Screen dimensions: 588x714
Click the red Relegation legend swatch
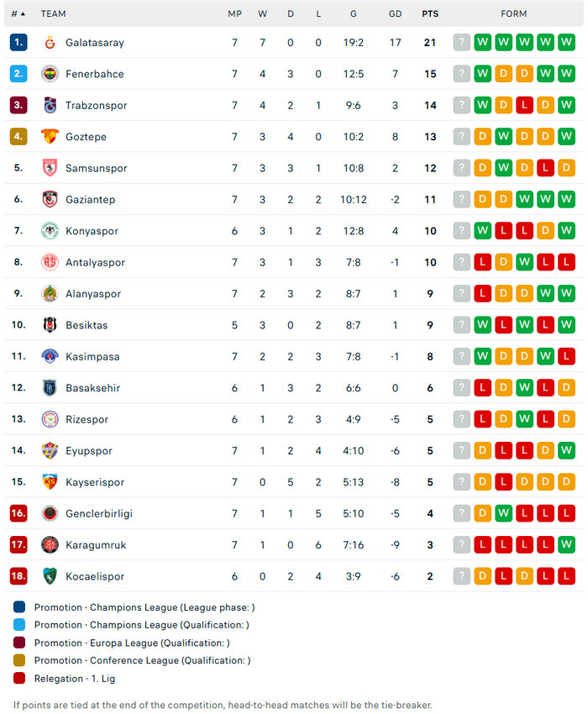[19, 678]
